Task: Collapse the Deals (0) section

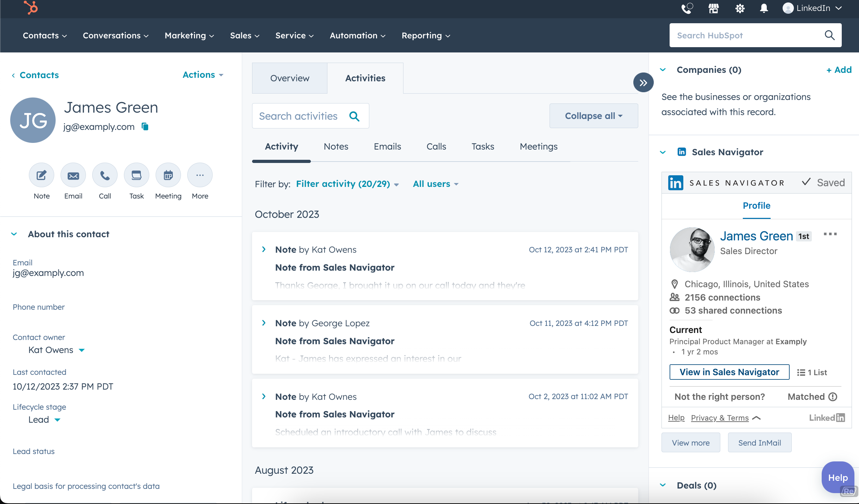Action: pyautogui.click(x=663, y=485)
